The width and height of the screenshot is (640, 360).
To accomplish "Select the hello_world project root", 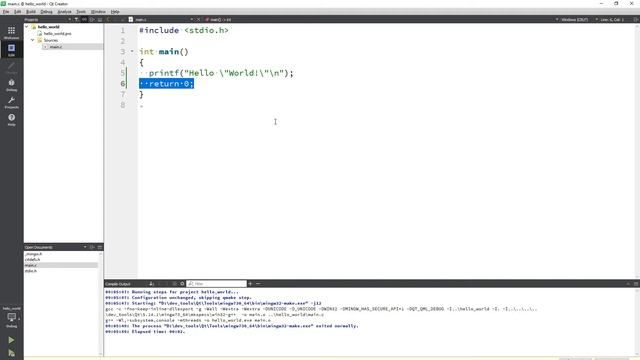I will coord(49,27).
